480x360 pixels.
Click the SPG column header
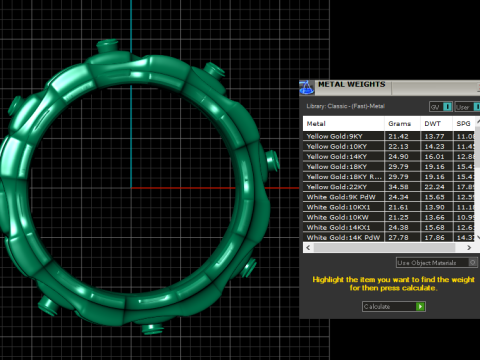pos(464,124)
